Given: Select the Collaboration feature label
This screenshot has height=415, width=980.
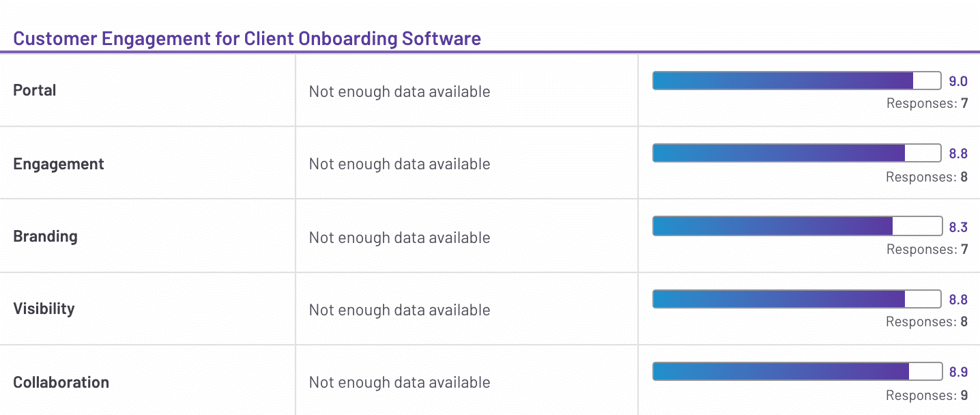Looking at the screenshot, I should tap(61, 382).
